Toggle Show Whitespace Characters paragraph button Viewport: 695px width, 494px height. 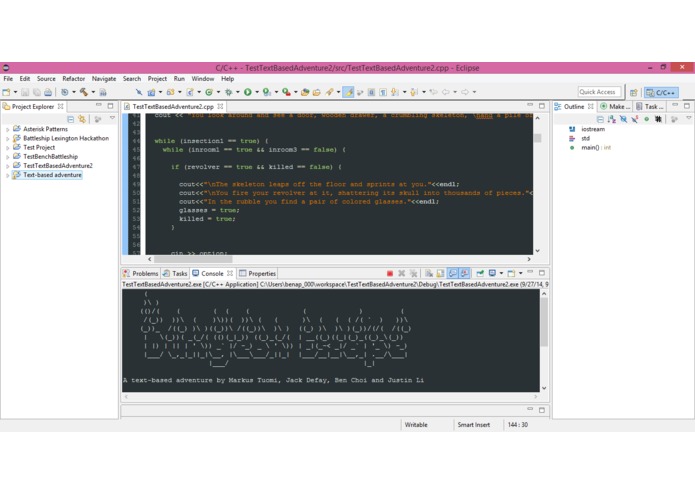[x=383, y=92]
